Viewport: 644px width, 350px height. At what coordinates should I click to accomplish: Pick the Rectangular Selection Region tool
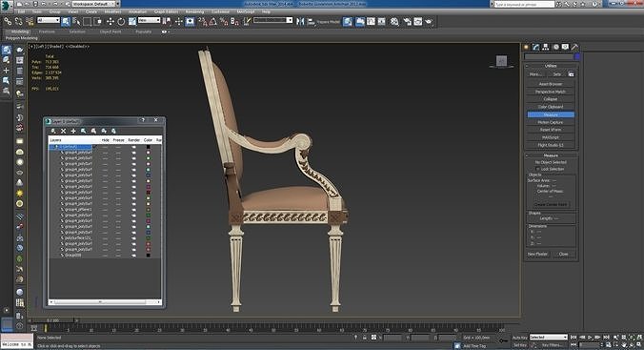tap(87, 21)
